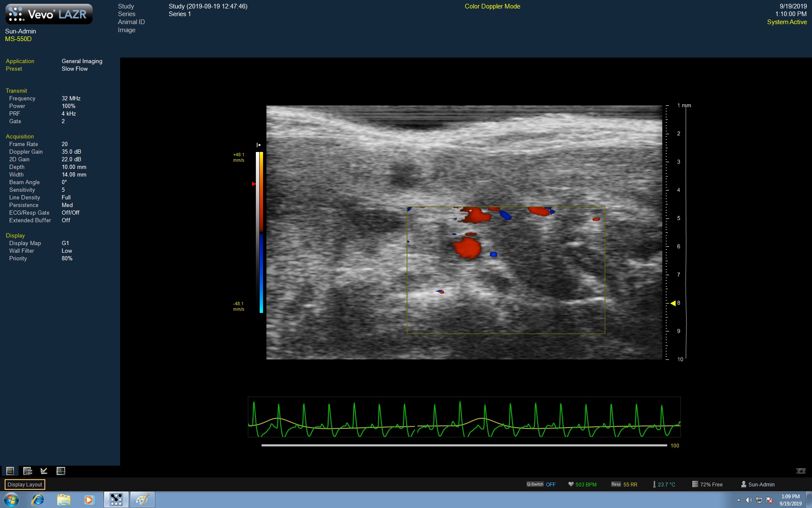812x508 pixels.
Task: Click the panel layout icon at bottom right
Action: point(801,471)
